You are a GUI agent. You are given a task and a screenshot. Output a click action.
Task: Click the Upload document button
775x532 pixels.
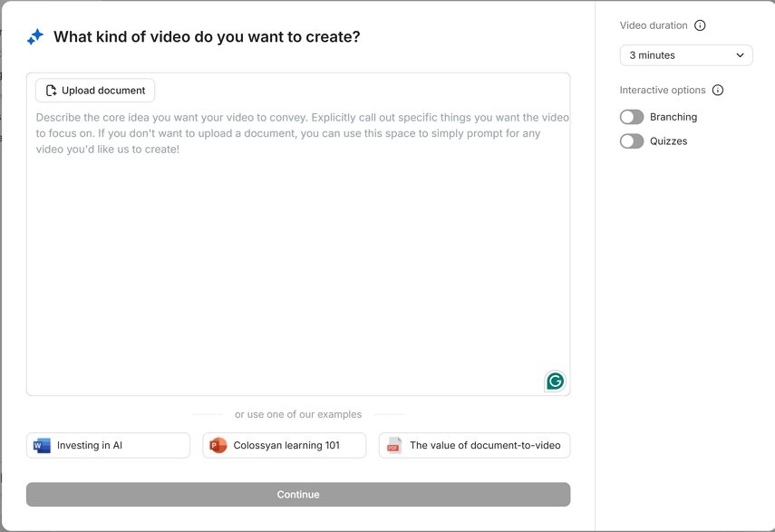[95, 91]
